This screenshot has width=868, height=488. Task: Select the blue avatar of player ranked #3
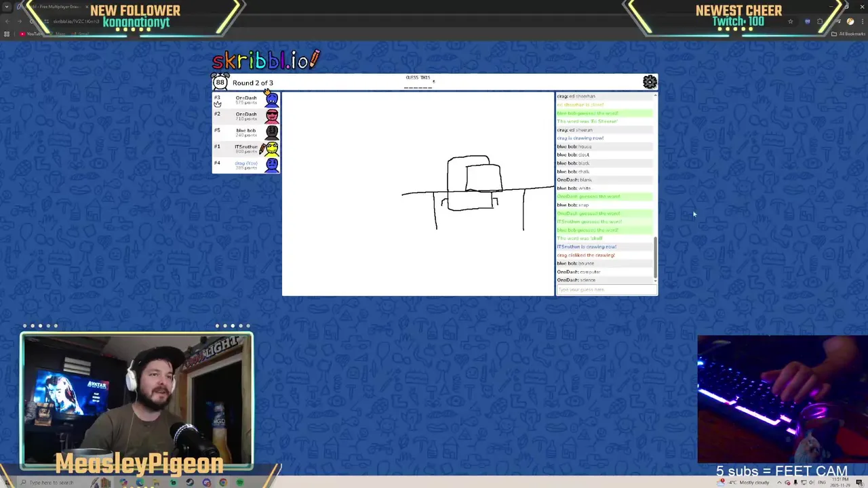[x=272, y=100]
